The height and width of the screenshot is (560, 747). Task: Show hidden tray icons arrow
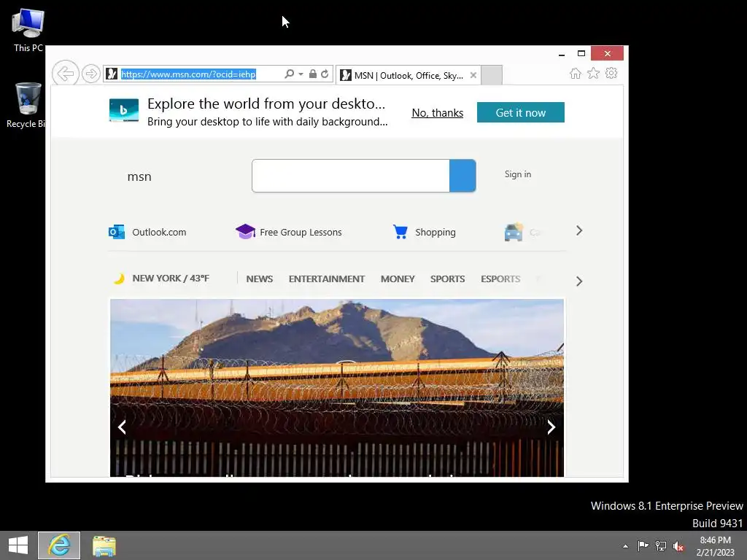625,546
